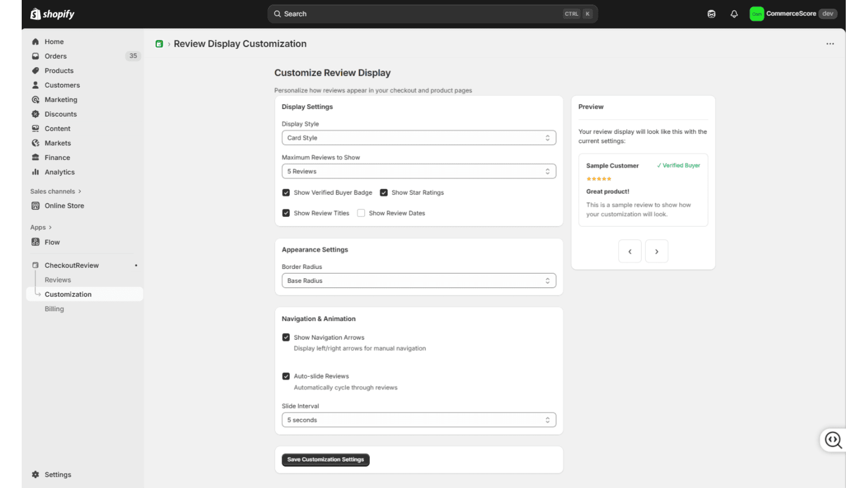Select the Orders icon in the sidebar
The height and width of the screenshot is (488, 868).
(x=35, y=56)
